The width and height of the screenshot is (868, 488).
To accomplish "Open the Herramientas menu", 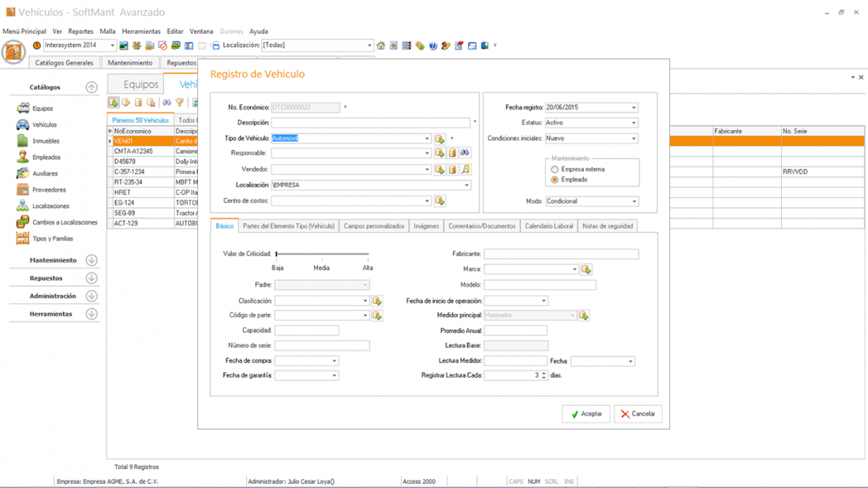I will [141, 32].
